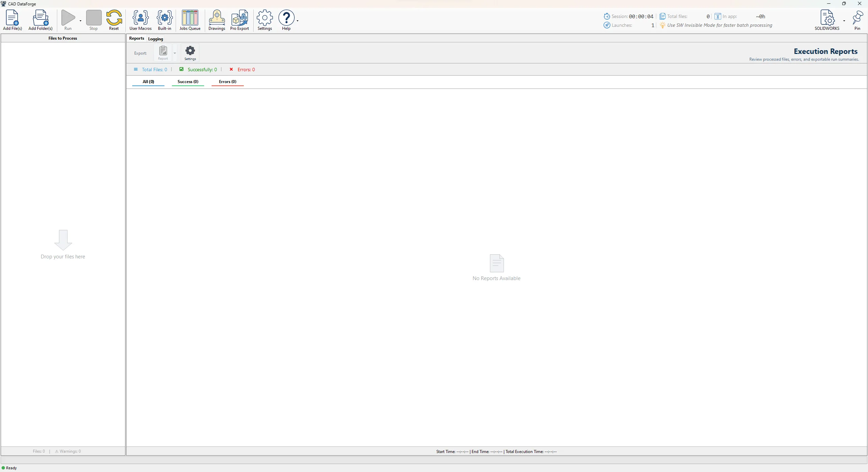Click the SW Invisible Mode tip text
The image size is (868, 472).
click(719, 25)
